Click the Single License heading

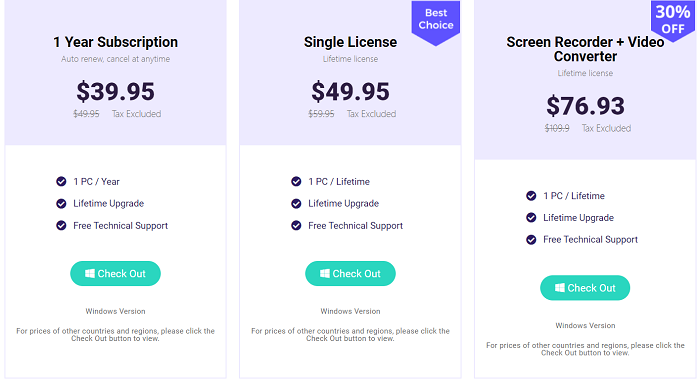350,42
